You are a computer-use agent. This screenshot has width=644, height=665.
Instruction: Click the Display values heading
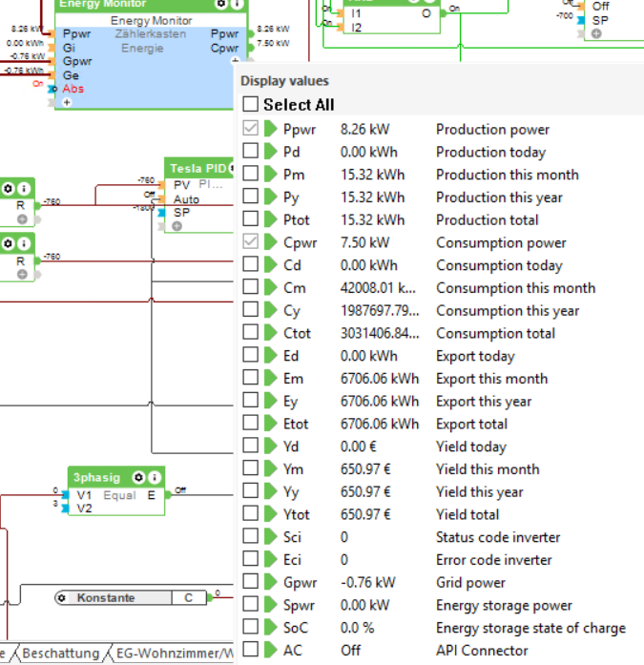click(284, 80)
